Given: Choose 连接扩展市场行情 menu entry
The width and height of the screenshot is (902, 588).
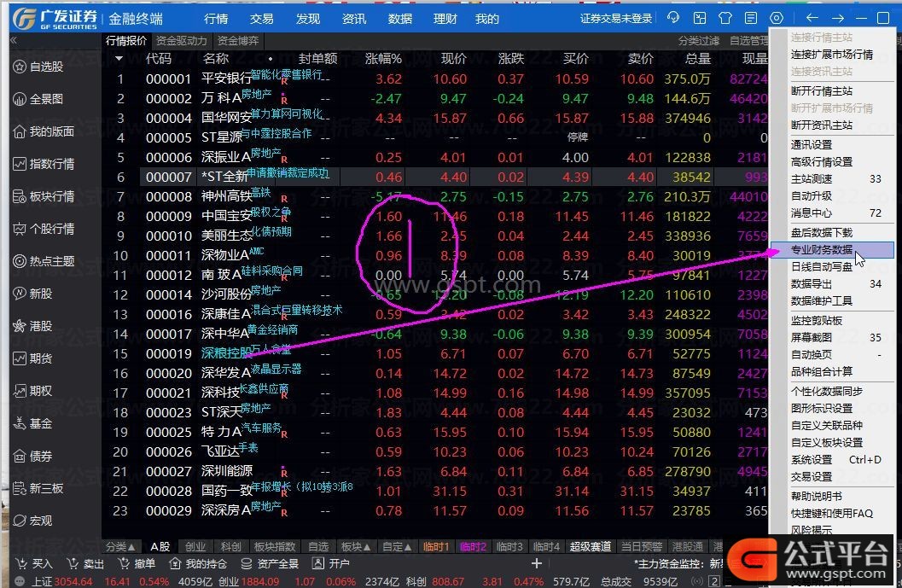Looking at the screenshot, I should click(831, 55).
